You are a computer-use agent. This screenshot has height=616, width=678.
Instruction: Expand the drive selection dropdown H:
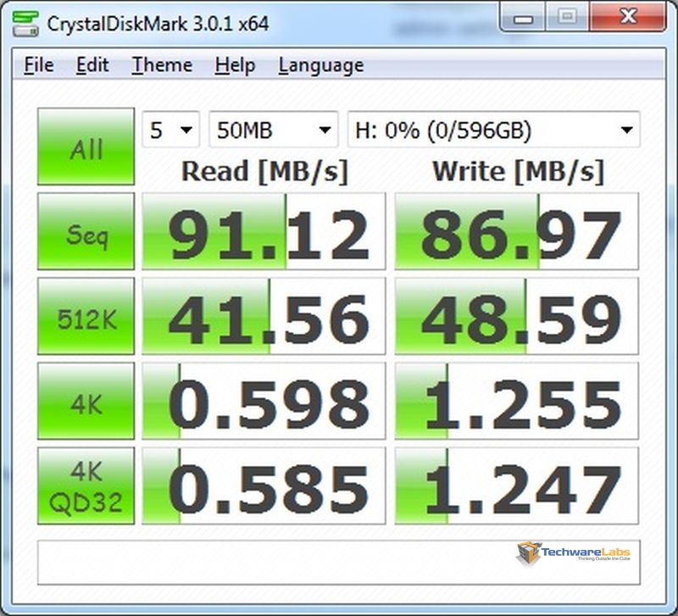pyautogui.click(x=494, y=130)
